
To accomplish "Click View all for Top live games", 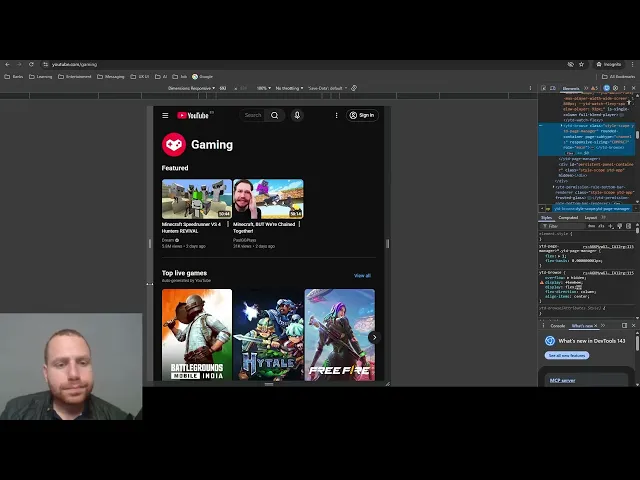I will click(362, 276).
